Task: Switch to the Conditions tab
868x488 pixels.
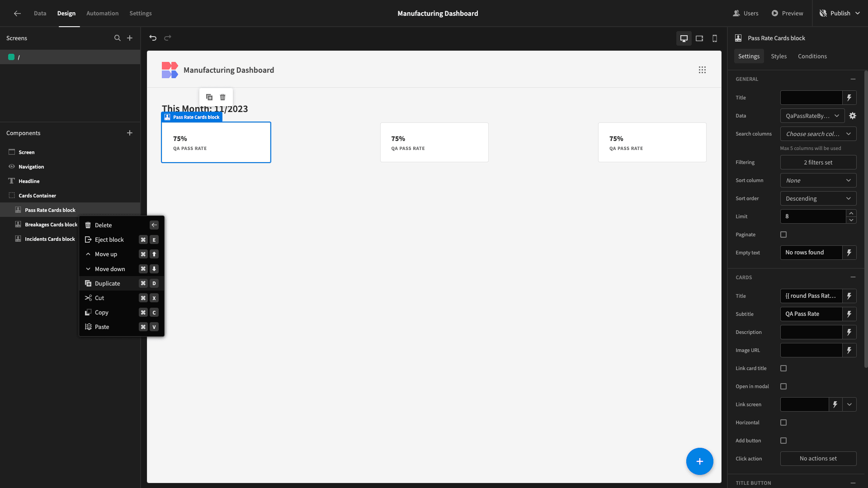Action: [812, 56]
